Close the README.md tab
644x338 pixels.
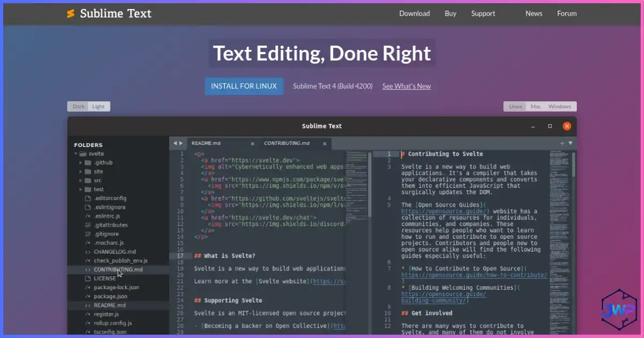click(x=253, y=144)
